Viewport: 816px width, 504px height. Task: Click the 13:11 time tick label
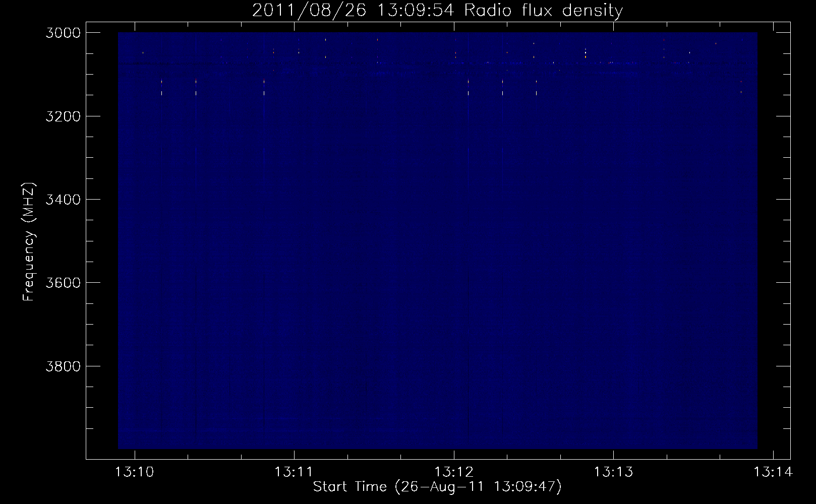[294, 472]
